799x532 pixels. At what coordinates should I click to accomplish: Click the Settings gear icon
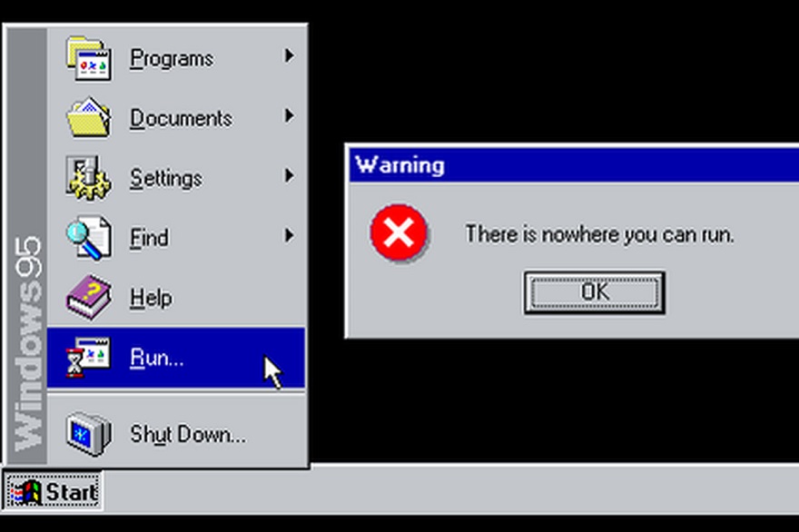click(x=89, y=178)
